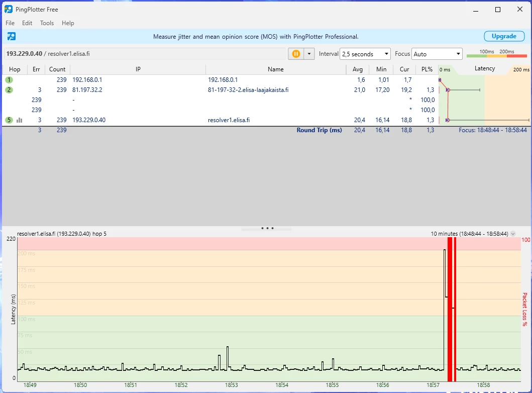Click the three-dot panel splitter handle
Screen dimensions: 532x393
pyautogui.click(x=267, y=228)
